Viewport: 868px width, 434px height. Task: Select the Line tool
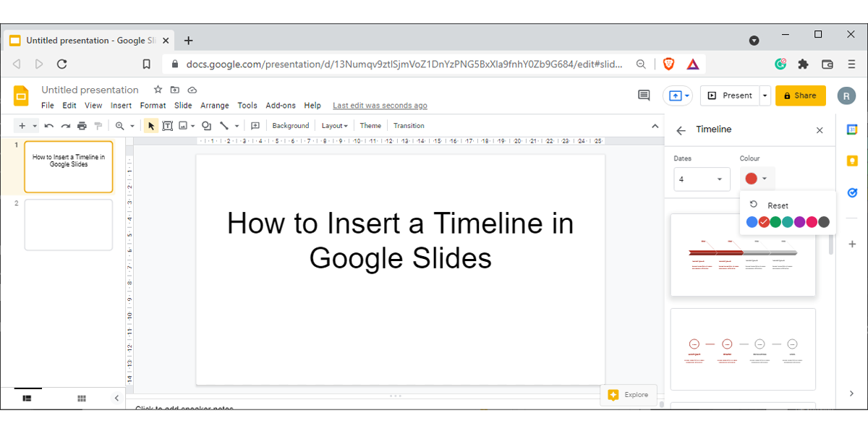coord(224,126)
